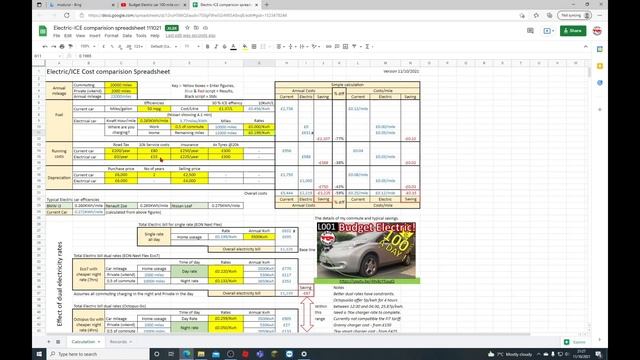
Task: Click the Redo icon in the toolbar
Action: [53, 47]
